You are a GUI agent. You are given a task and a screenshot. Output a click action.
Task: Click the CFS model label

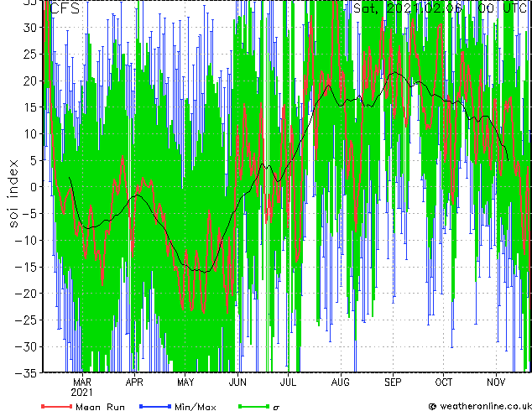tap(65, 8)
